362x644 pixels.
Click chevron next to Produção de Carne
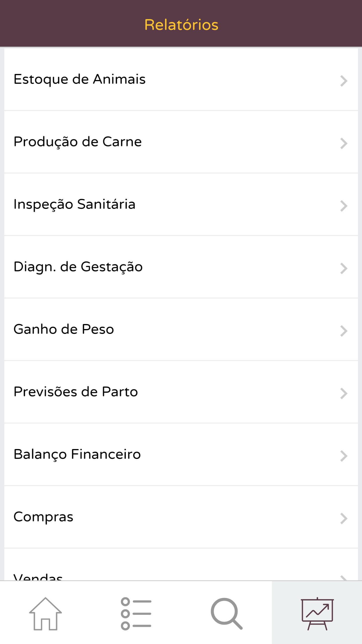click(x=344, y=143)
